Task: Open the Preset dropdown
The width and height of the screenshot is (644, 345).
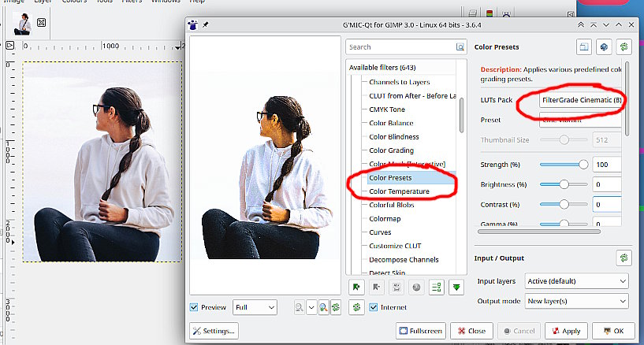Action: coord(580,120)
